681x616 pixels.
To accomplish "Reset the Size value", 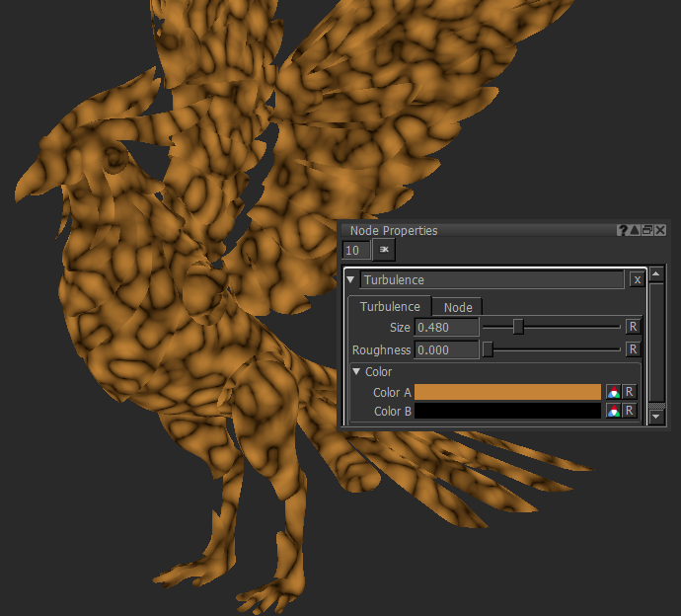I will click(x=633, y=327).
